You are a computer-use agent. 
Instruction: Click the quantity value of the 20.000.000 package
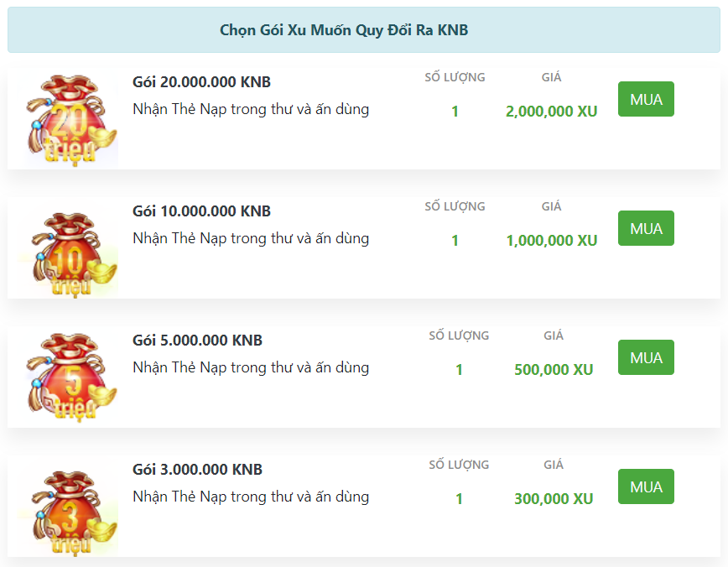pos(455,112)
